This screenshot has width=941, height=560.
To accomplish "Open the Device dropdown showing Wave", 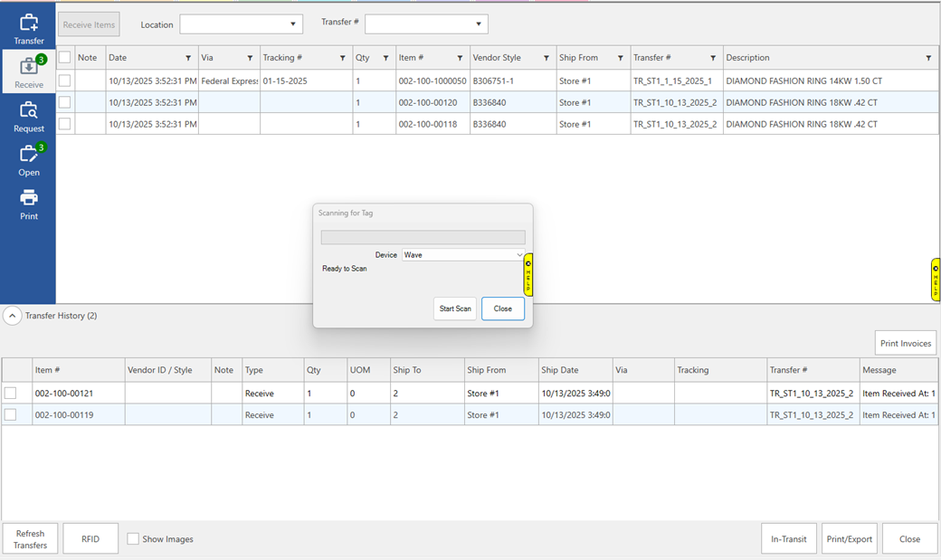I will click(462, 255).
